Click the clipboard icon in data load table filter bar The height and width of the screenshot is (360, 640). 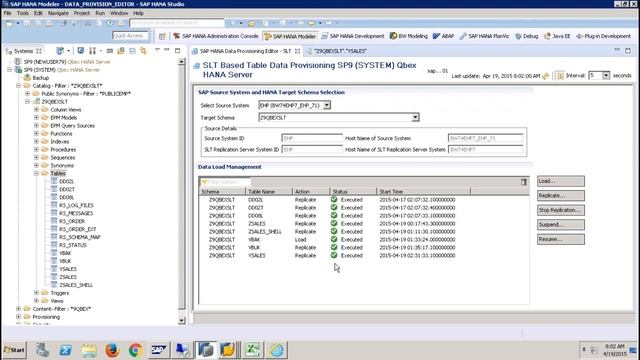point(524,182)
